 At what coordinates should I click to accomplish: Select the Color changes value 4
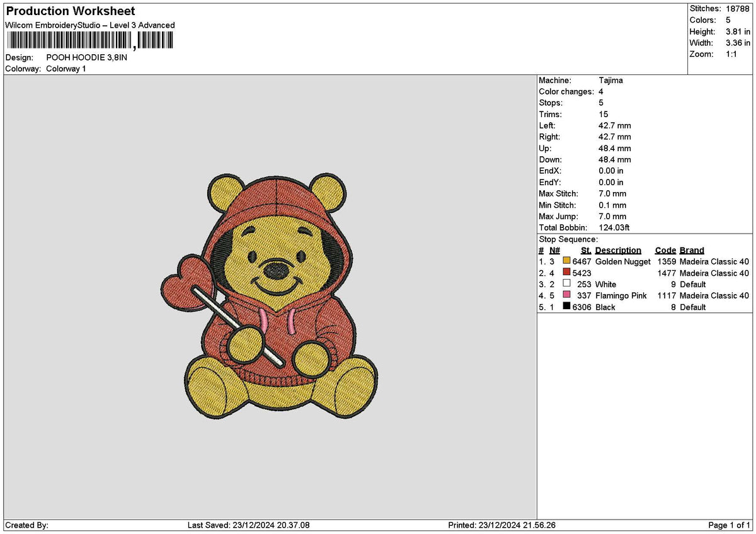(601, 92)
